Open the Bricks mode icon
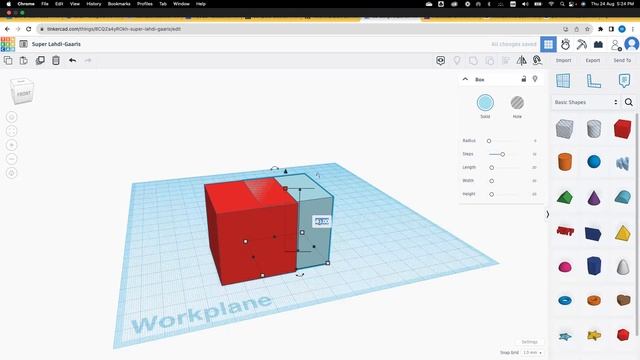 coord(598,44)
